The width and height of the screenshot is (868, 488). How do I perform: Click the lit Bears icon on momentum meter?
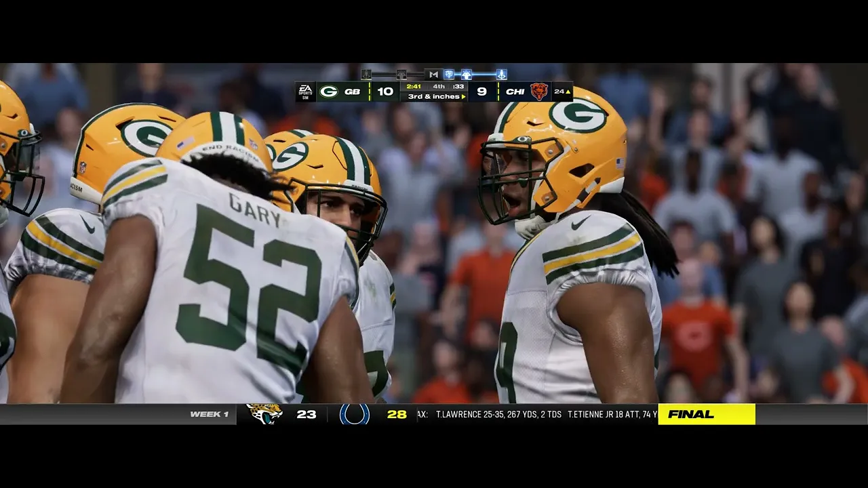click(449, 75)
